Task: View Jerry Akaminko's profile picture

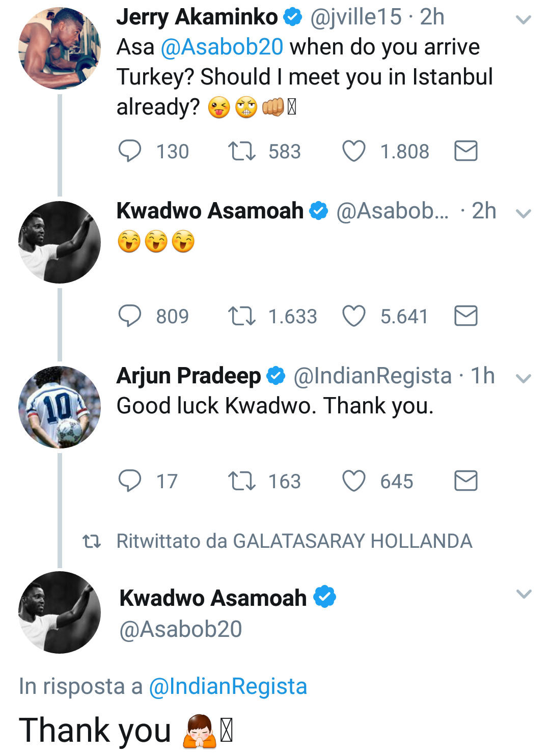Action: coord(60,48)
